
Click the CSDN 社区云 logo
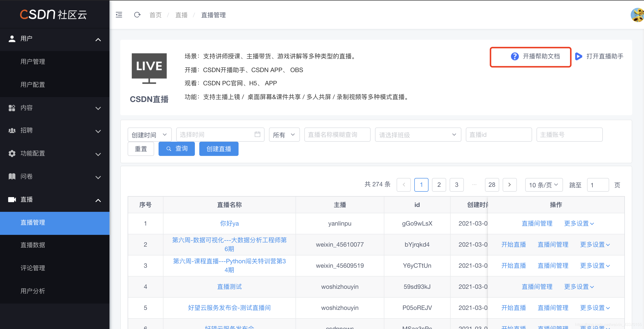[53, 14]
